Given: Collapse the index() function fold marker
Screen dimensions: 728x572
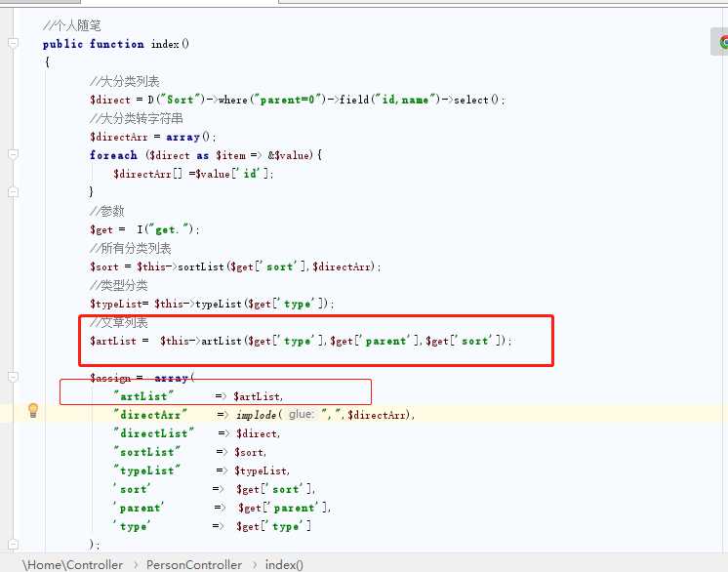Looking at the screenshot, I should pyautogui.click(x=13, y=44).
